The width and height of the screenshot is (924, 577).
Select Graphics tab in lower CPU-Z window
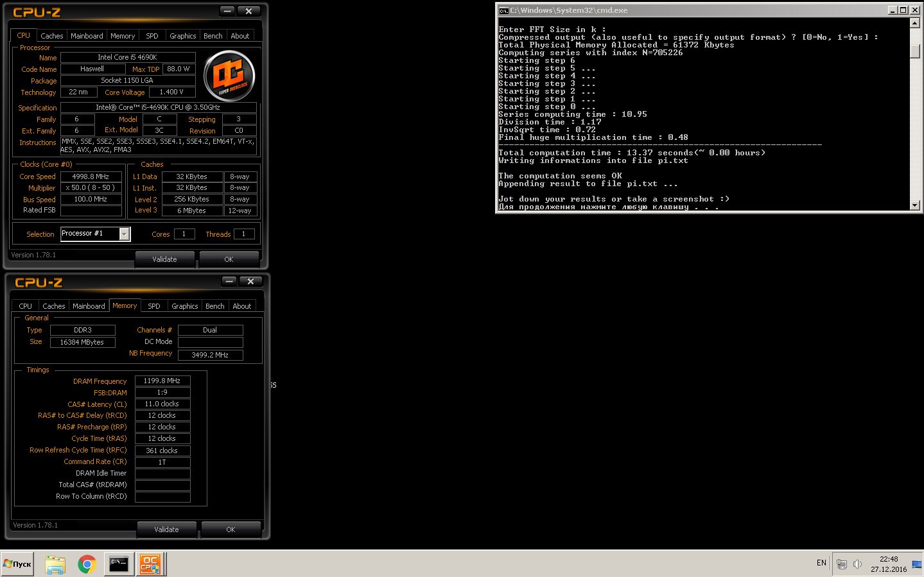[185, 306]
